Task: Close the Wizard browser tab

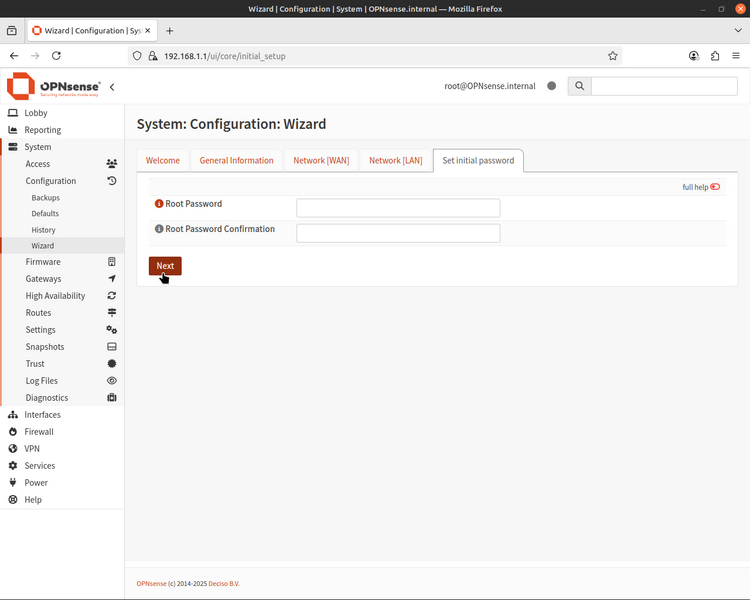Action: click(x=148, y=31)
